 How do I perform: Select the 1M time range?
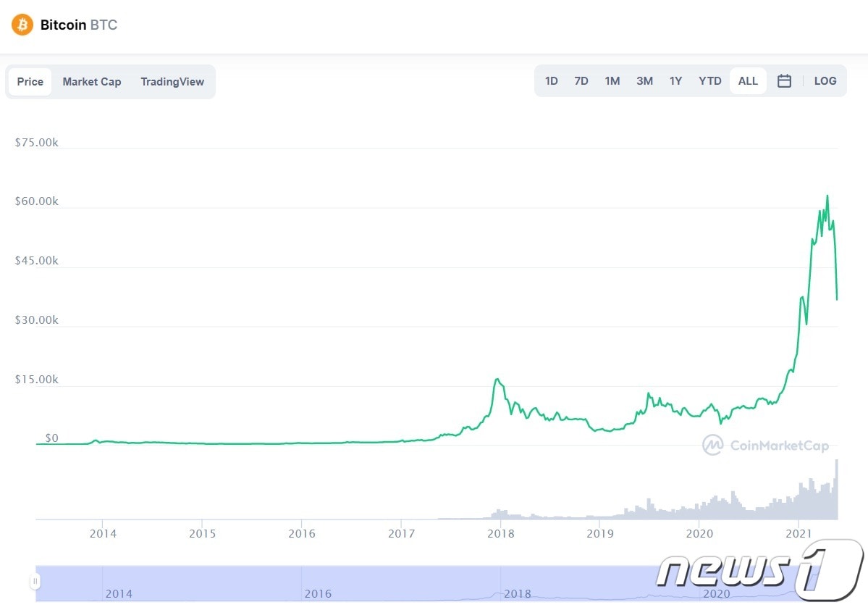pyautogui.click(x=612, y=81)
